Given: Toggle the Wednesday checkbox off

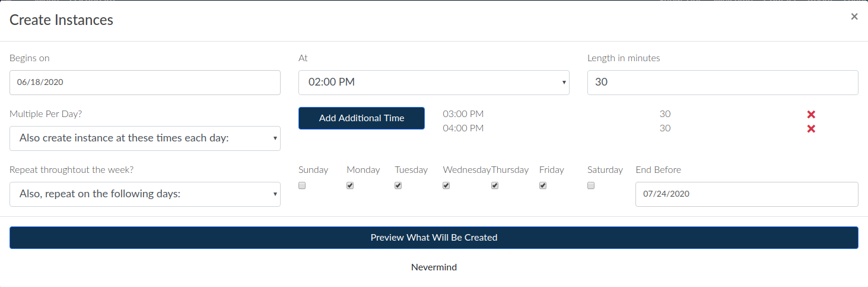Looking at the screenshot, I should point(446,185).
